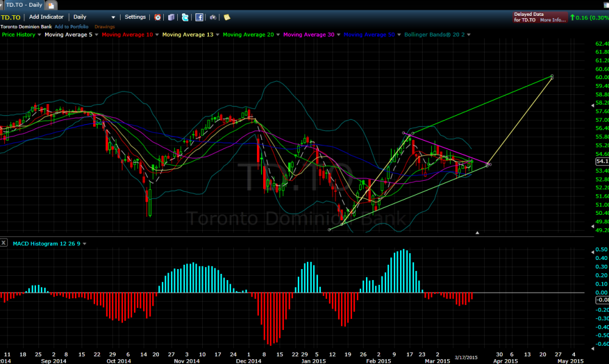Viewport: 609px width, 364px height.
Task: Click the binoculars icon
Action: [x=213, y=17]
